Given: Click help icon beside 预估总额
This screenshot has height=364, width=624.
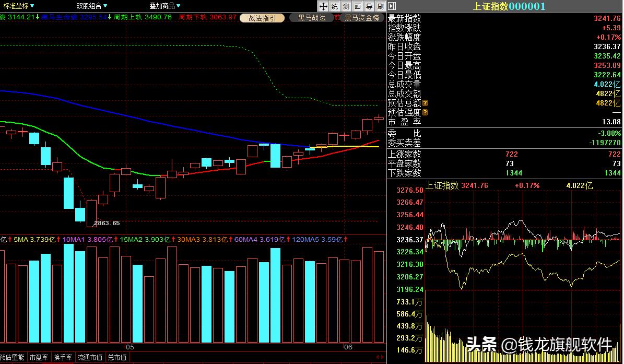Looking at the screenshot, I should pos(425,103).
